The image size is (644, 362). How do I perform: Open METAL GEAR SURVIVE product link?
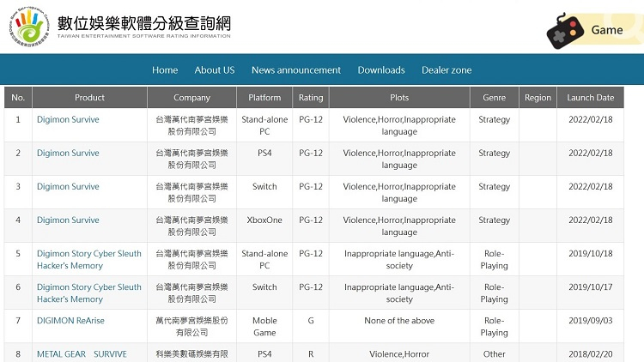tap(82, 353)
